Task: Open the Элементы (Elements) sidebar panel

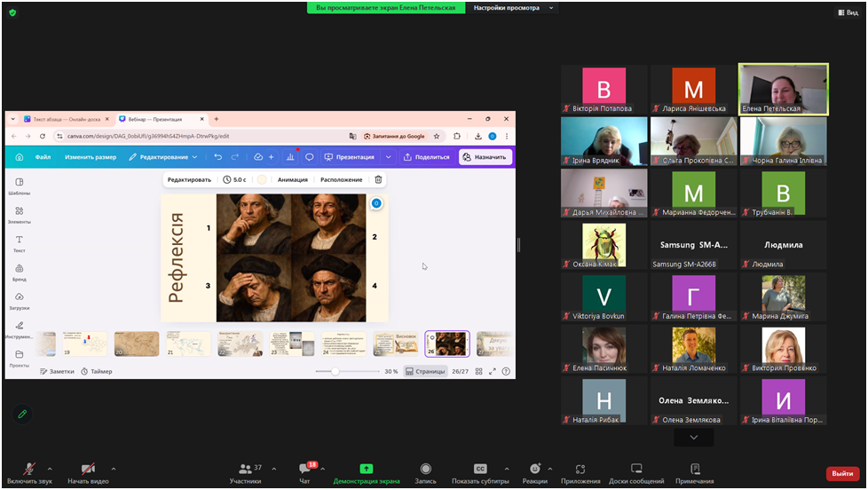Action: [x=19, y=214]
